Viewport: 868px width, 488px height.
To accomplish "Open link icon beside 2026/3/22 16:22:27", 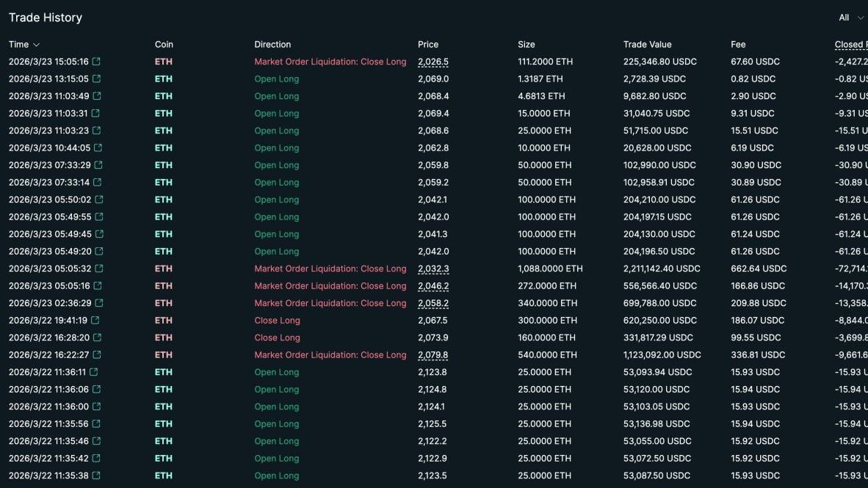I will tap(98, 355).
